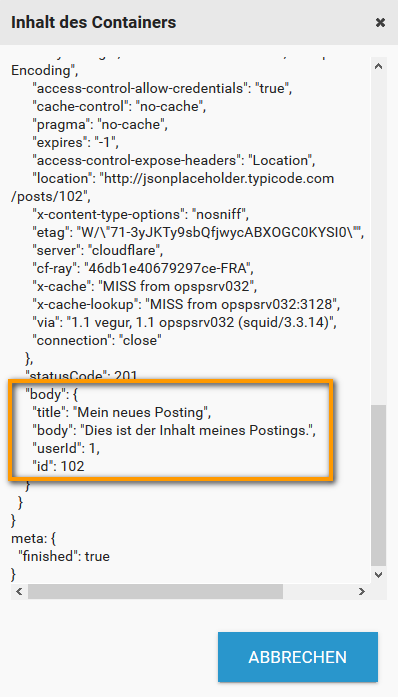Image resolution: width=398 pixels, height=697 pixels.
Task: Click the vertical scrollbar thumb
Action: pyautogui.click(x=378, y=485)
